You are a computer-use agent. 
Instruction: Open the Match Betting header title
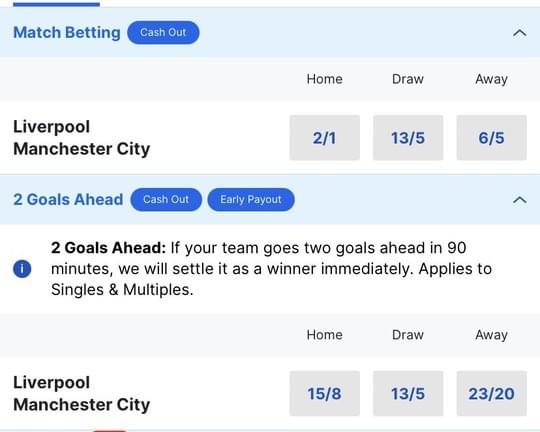pos(67,33)
